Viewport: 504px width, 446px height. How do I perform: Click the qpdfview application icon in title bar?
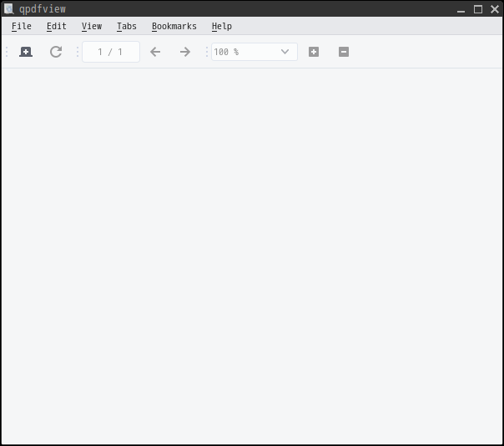[x=9, y=8]
